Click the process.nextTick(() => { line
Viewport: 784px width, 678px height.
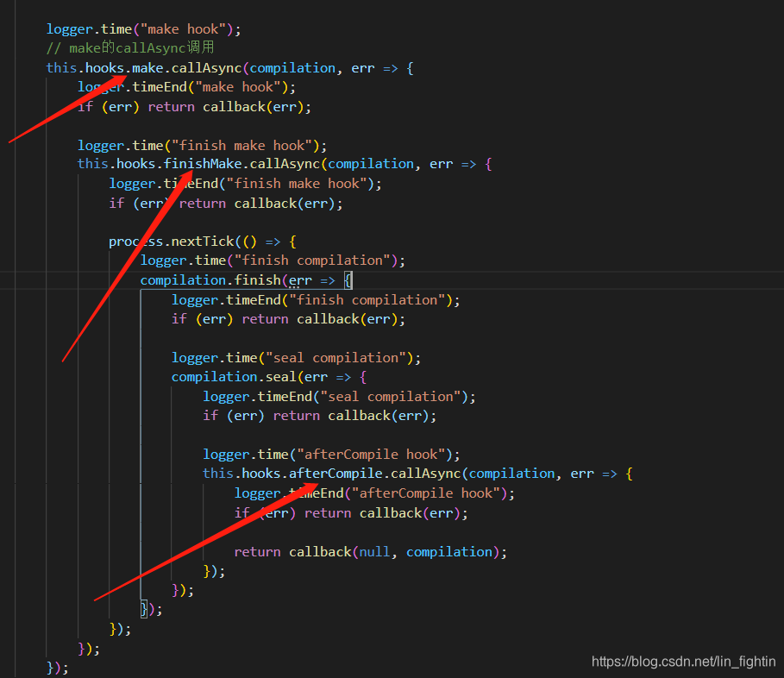click(x=203, y=242)
